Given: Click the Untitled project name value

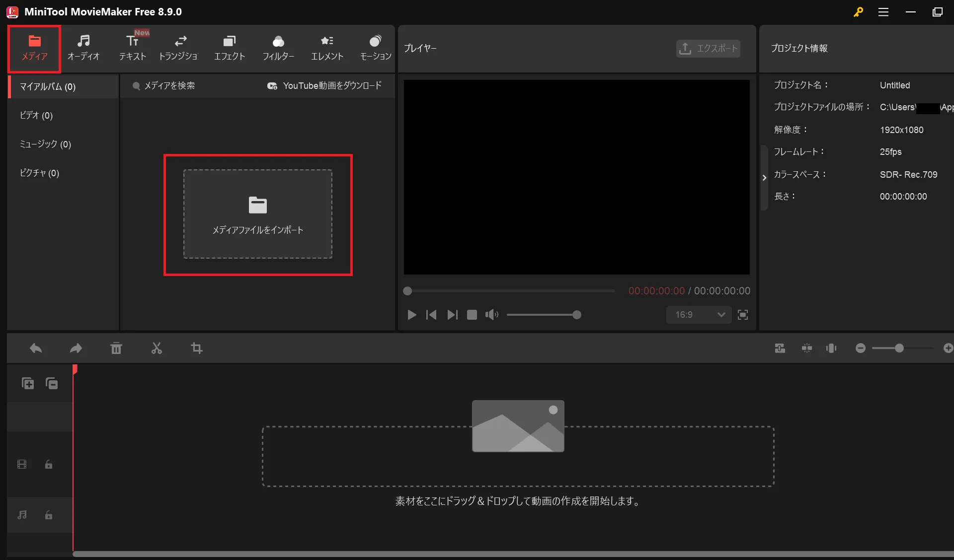Looking at the screenshot, I should tap(895, 85).
